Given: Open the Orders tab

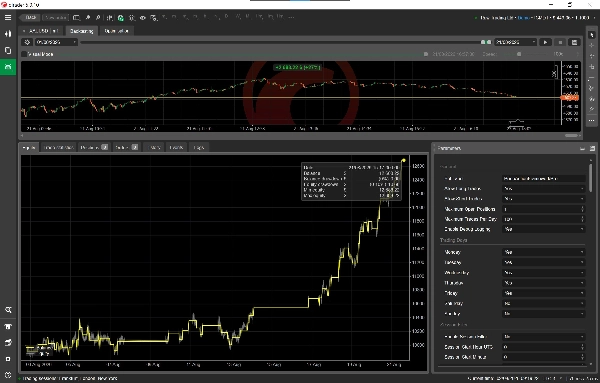Looking at the screenshot, I should coord(126,147).
